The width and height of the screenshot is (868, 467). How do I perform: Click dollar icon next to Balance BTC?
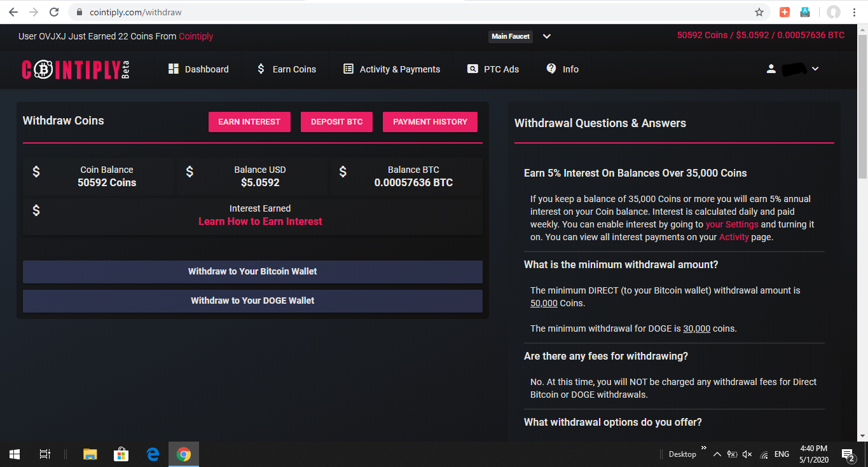(343, 172)
